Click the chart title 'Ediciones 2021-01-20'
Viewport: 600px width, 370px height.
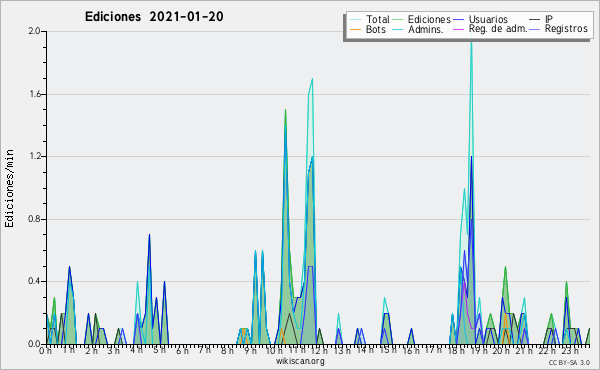(x=154, y=17)
